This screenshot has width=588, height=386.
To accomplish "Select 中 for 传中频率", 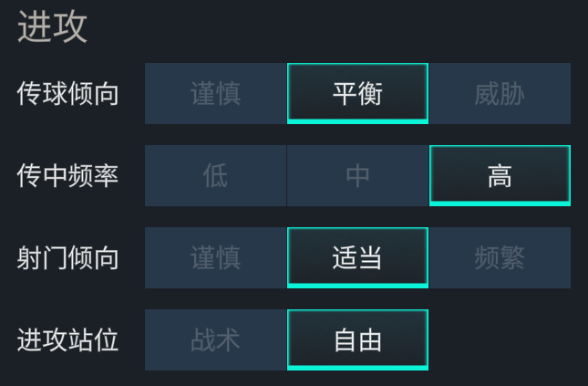I will [357, 176].
